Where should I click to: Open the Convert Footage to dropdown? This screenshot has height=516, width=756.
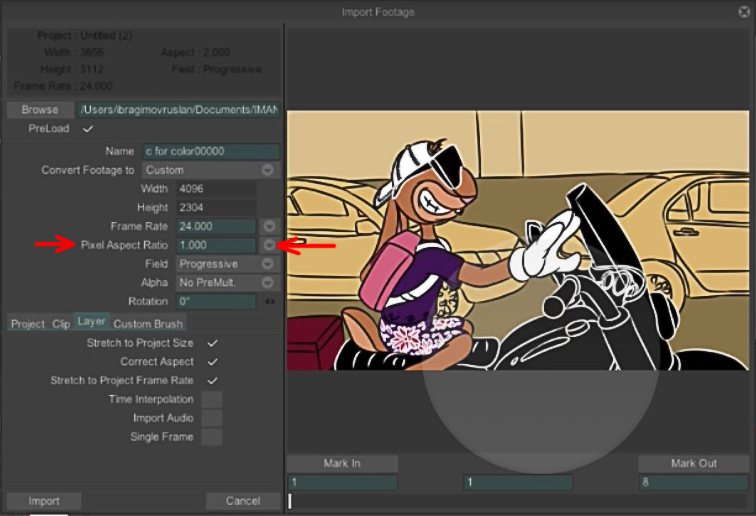211,170
